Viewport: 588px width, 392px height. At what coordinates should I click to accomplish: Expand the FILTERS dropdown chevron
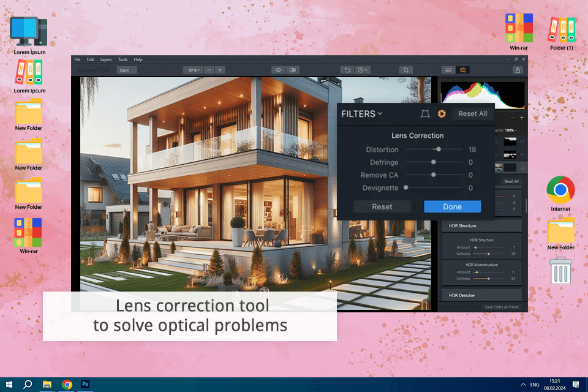[x=380, y=113]
